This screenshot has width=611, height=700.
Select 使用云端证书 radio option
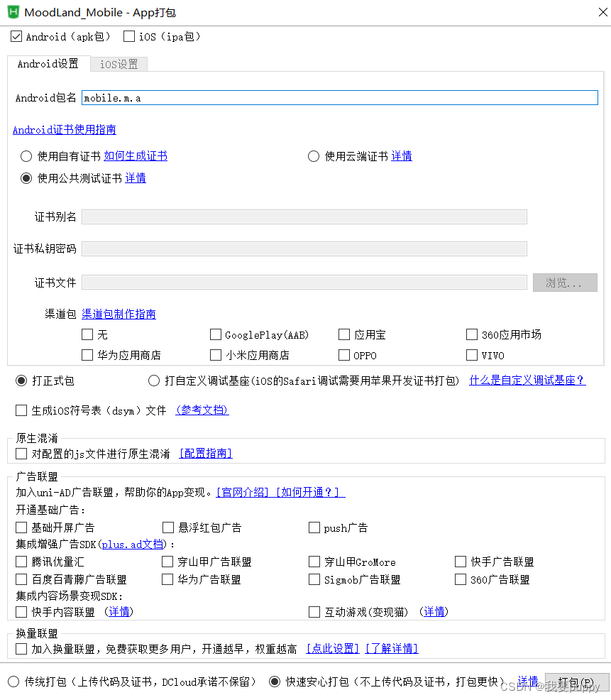pos(314,155)
